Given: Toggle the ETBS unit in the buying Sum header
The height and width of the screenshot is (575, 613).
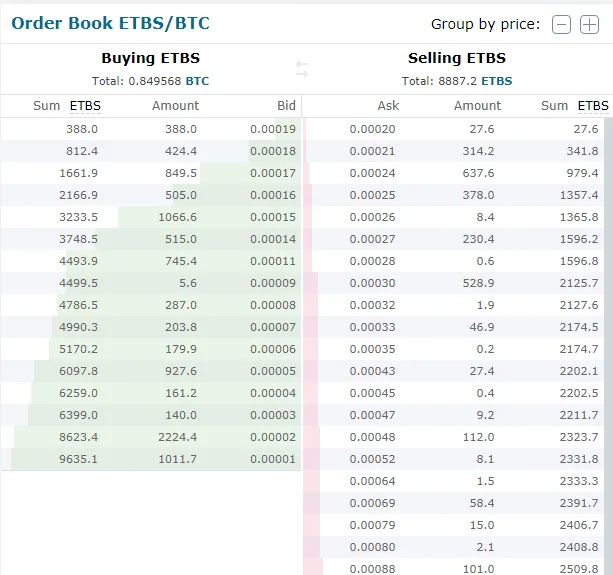Looking at the screenshot, I should [x=85, y=106].
